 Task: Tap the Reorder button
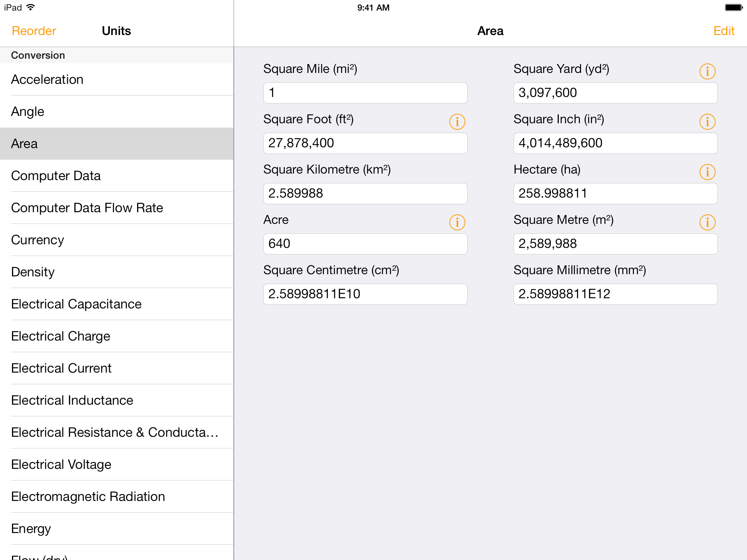click(34, 31)
